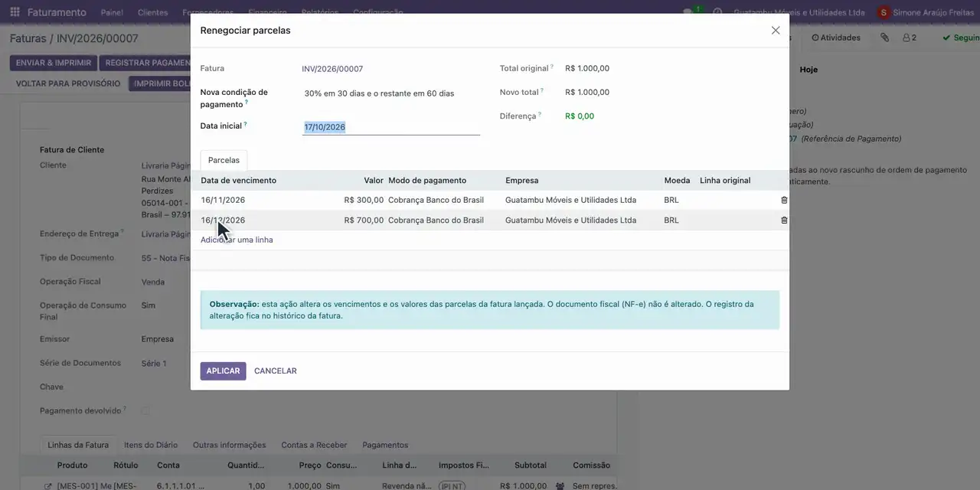Click the Data inicial date field
The width and height of the screenshot is (980, 490).
pyautogui.click(x=391, y=127)
